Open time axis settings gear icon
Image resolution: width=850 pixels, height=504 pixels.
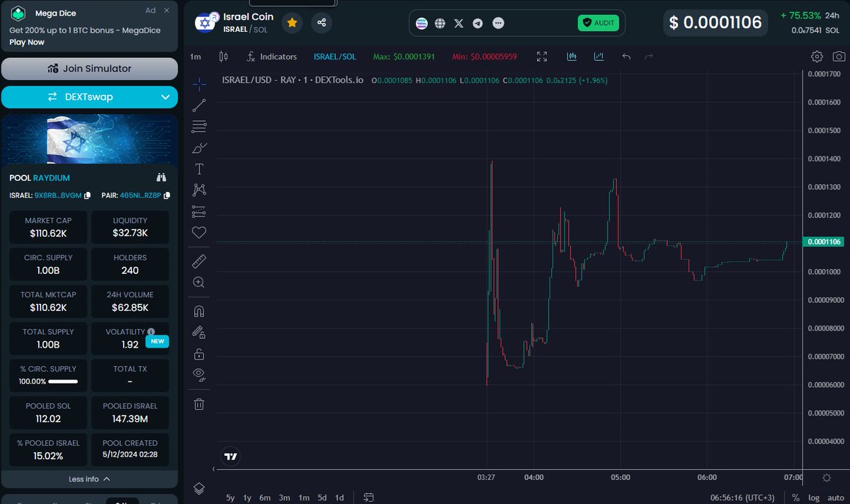pyautogui.click(x=826, y=478)
